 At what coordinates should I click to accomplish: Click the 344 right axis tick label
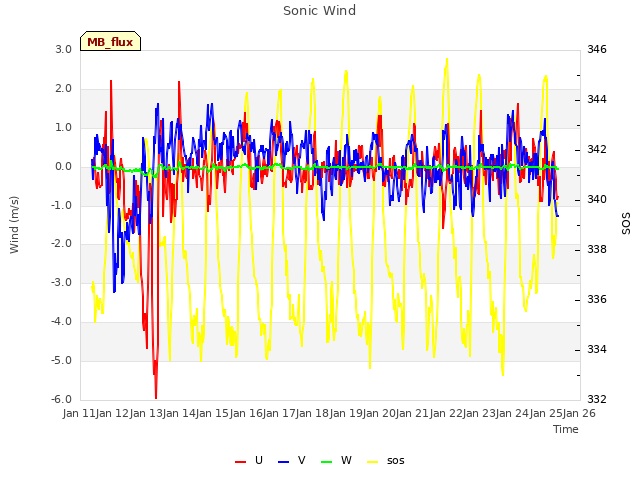point(597,100)
